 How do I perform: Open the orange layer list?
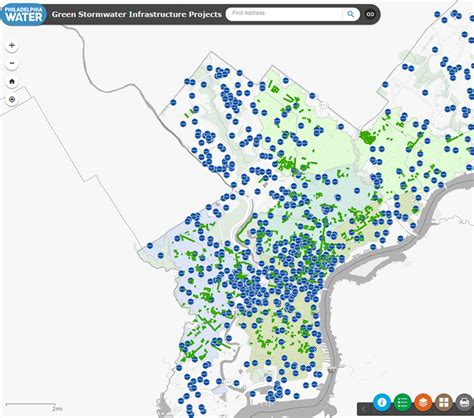(x=423, y=402)
